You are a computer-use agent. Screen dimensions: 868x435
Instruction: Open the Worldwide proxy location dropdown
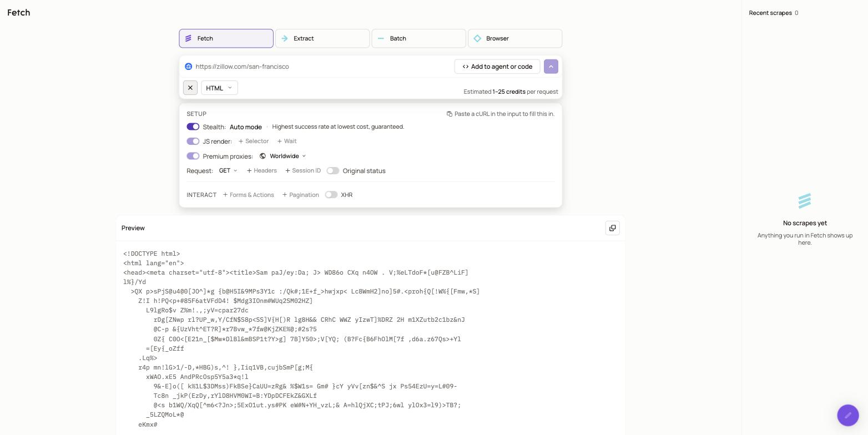(x=283, y=156)
